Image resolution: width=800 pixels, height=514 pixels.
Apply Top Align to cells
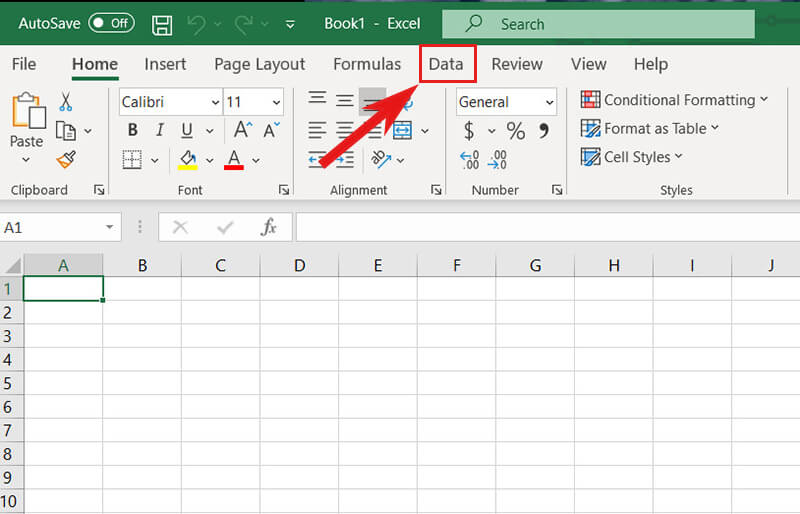click(317, 97)
